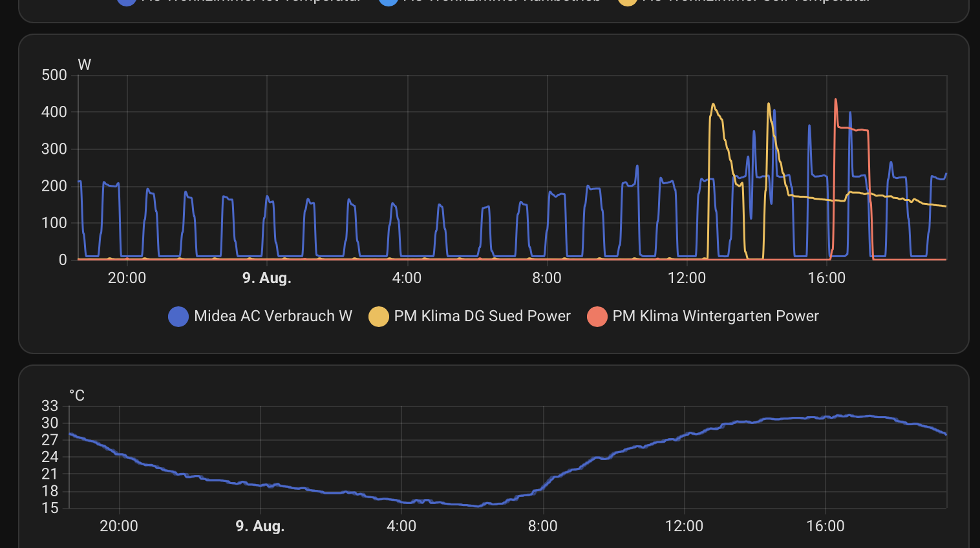
Task: Select the '9. Aug.' label on the power chart
Action: click(266, 279)
